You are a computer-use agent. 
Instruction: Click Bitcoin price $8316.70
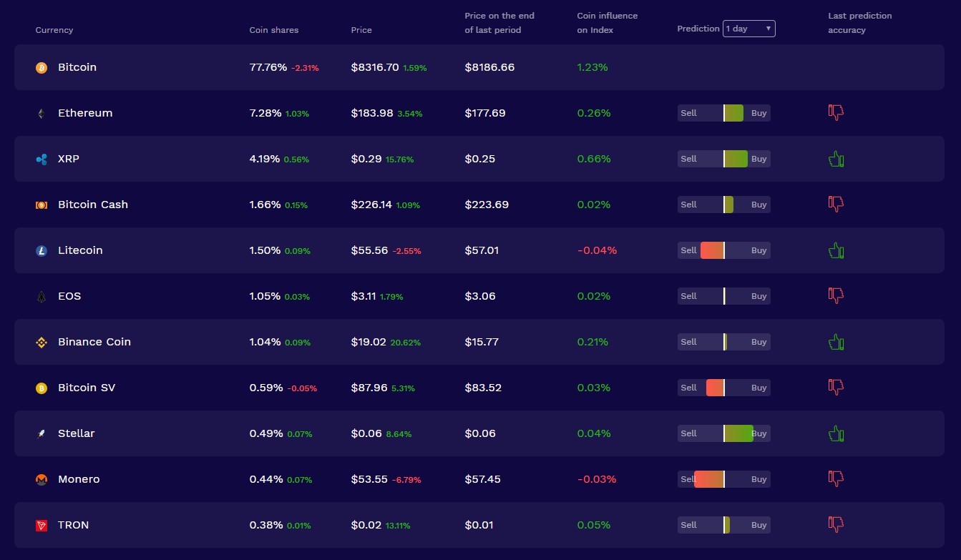(x=375, y=67)
